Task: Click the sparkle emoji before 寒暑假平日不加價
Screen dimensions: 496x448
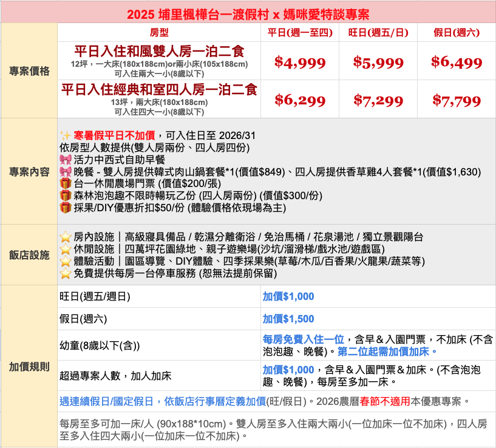Action: 66,135
